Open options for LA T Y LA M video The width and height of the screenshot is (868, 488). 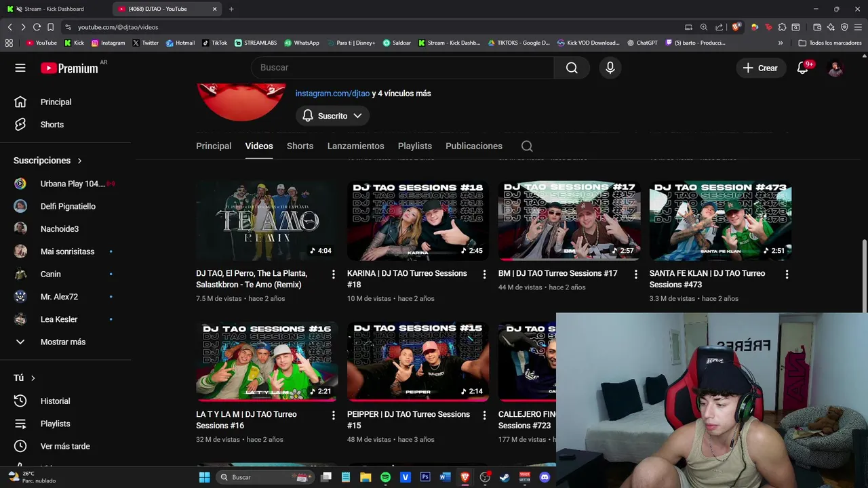click(x=333, y=415)
